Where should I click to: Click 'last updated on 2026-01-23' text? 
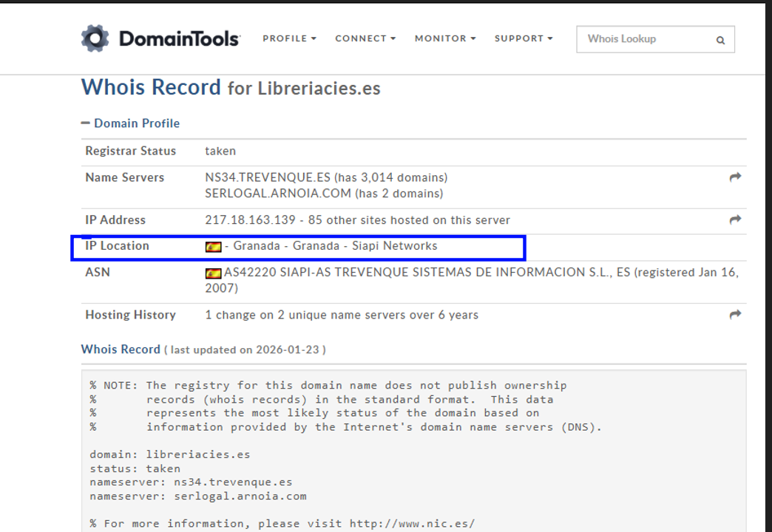(245, 349)
